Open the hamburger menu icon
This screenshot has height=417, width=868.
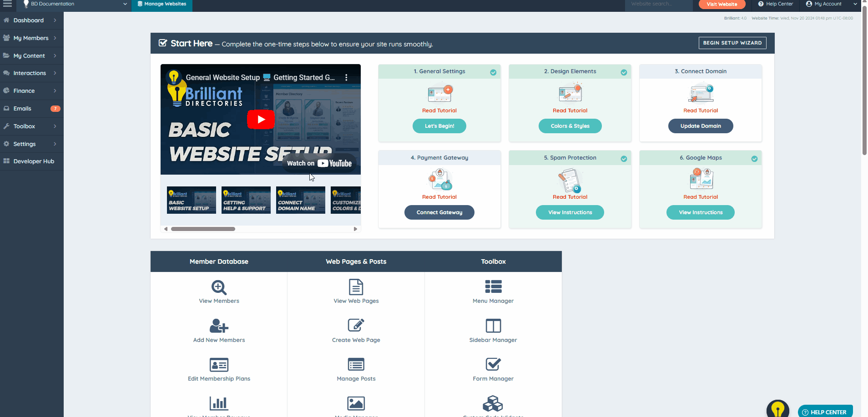7,4
